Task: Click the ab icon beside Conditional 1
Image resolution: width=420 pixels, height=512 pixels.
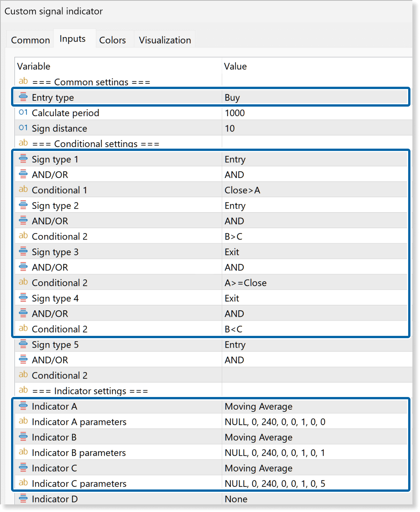Action: (23, 190)
